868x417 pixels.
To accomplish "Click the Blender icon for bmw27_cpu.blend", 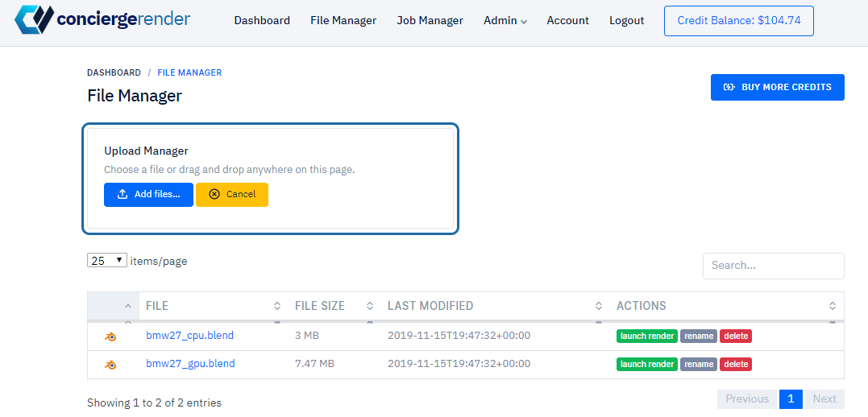I will [x=111, y=336].
